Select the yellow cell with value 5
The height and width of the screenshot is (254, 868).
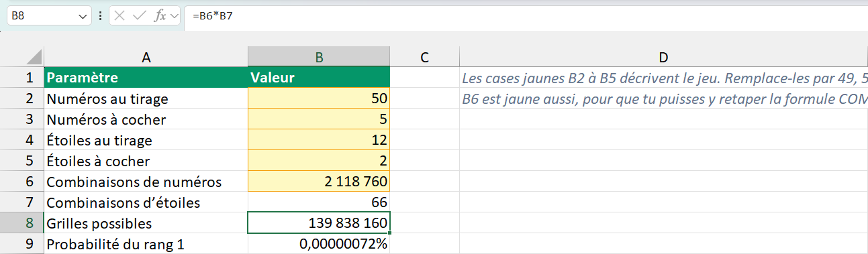tap(319, 119)
